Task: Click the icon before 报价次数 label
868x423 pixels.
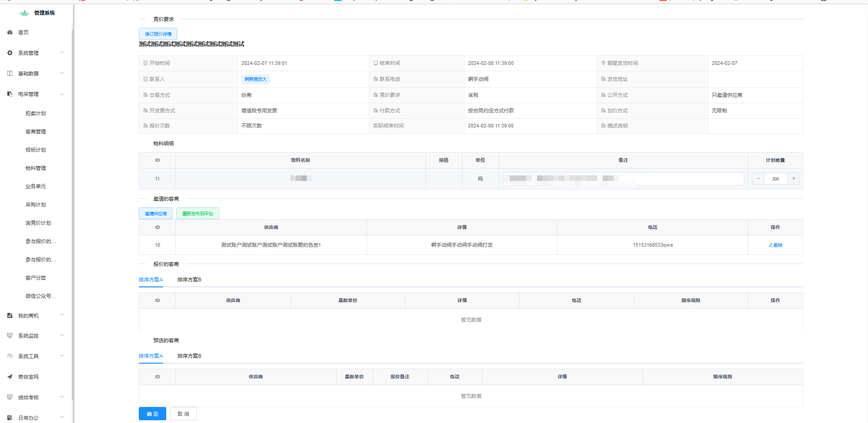Action: pos(146,126)
